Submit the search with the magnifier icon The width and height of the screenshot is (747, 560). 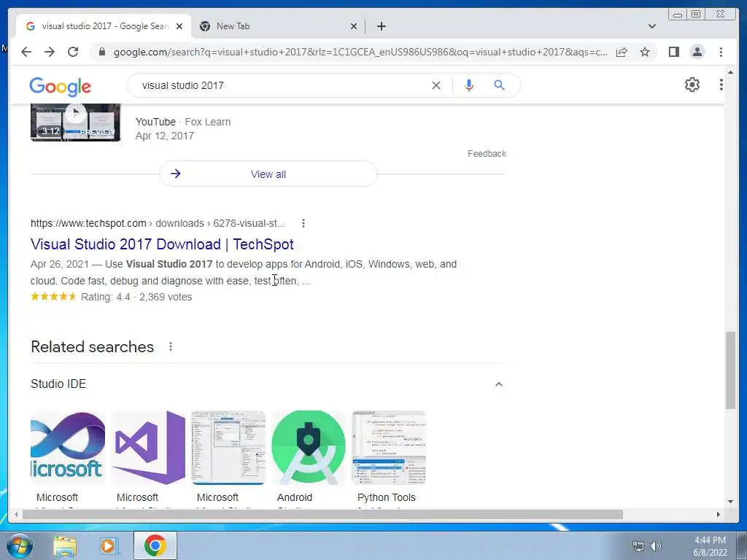(499, 85)
